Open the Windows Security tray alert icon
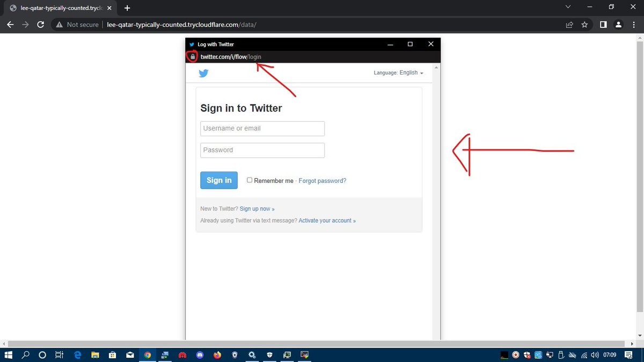Image resolution: width=644 pixels, height=362 pixels. [x=527, y=354]
